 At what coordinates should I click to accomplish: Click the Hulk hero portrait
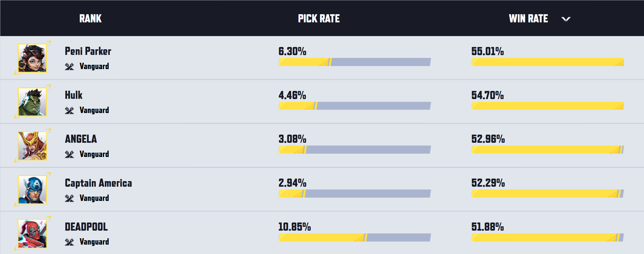pos(32,102)
